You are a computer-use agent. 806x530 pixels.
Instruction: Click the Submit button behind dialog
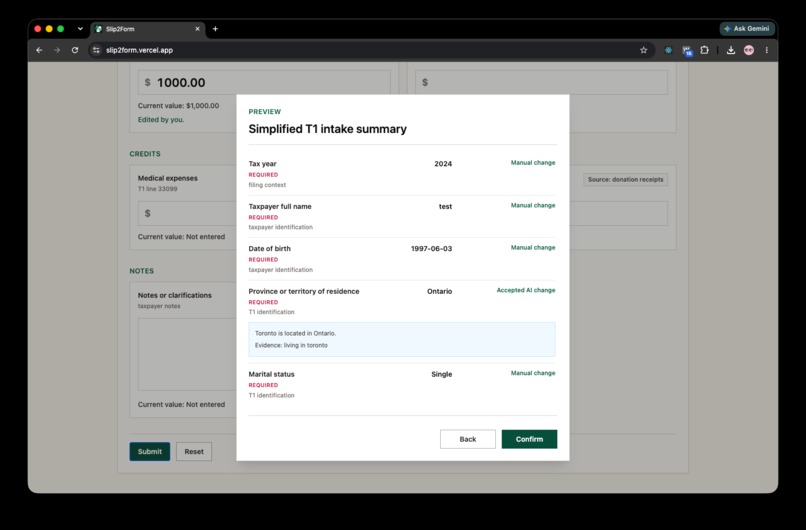coord(150,451)
